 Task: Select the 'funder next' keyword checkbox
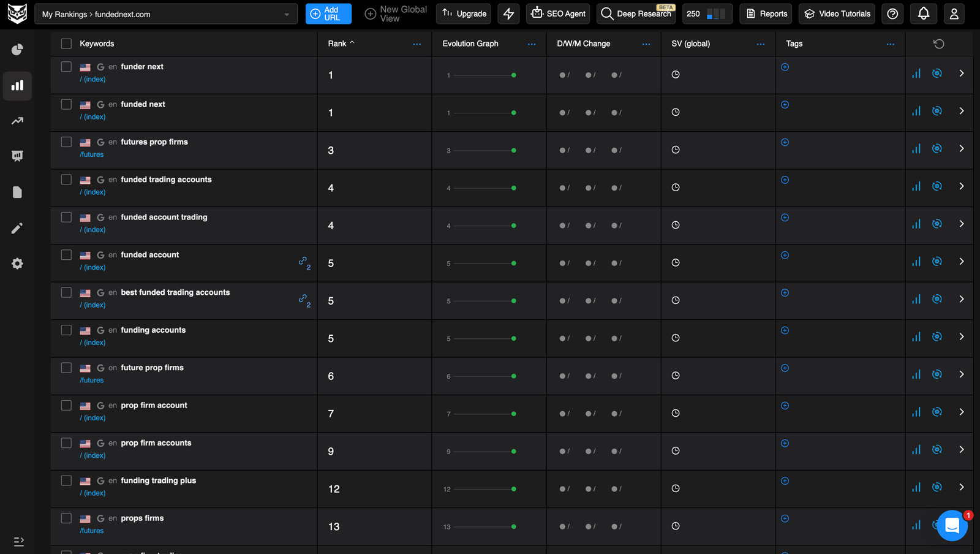point(66,67)
